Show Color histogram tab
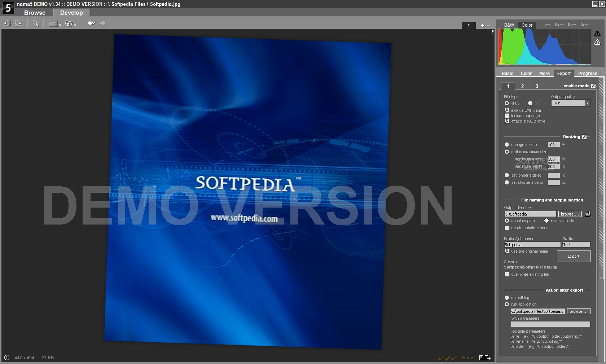 tap(527, 25)
